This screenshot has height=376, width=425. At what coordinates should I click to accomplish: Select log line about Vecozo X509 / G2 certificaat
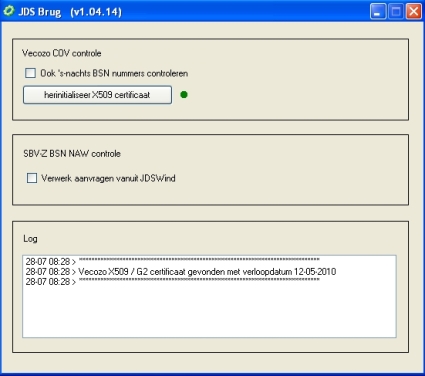click(181, 272)
